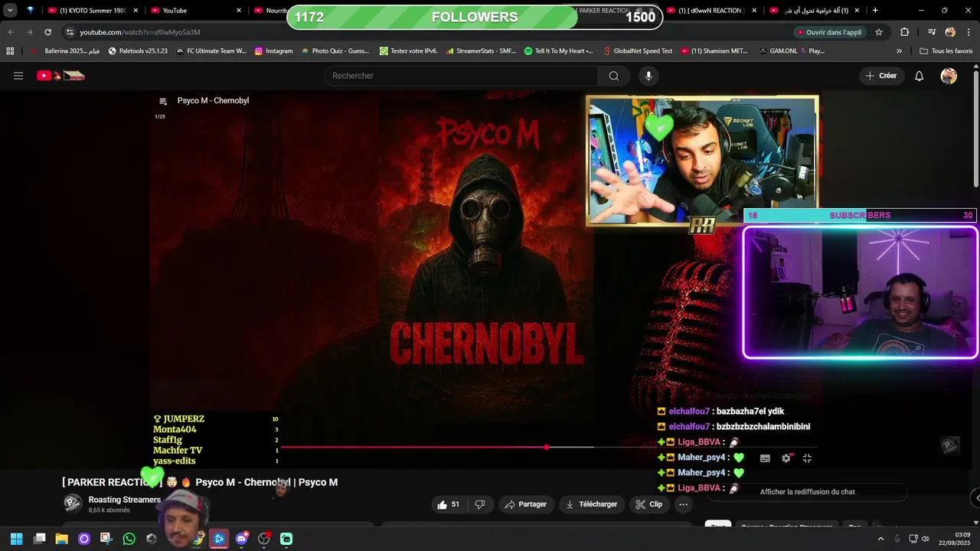
Task: Open Discord from the taskbar
Action: [242, 539]
